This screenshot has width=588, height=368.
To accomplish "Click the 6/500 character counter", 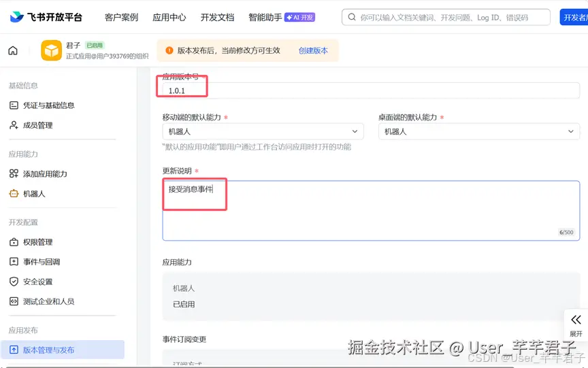I will [x=566, y=233].
